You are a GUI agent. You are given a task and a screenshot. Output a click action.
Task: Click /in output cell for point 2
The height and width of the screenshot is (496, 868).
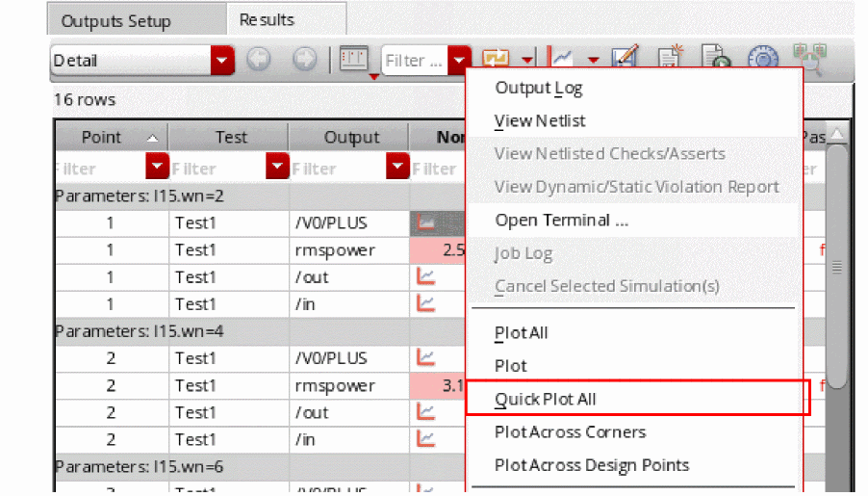[x=349, y=440]
